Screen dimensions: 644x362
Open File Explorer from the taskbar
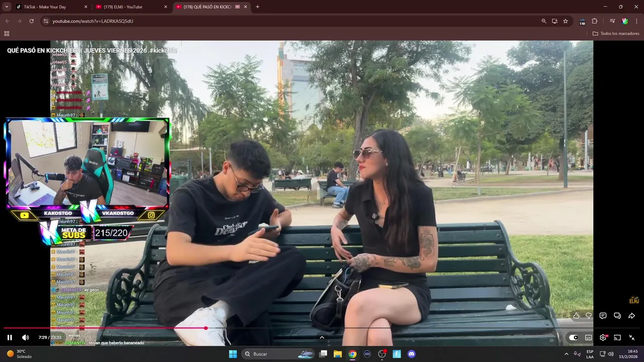coord(338,354)
